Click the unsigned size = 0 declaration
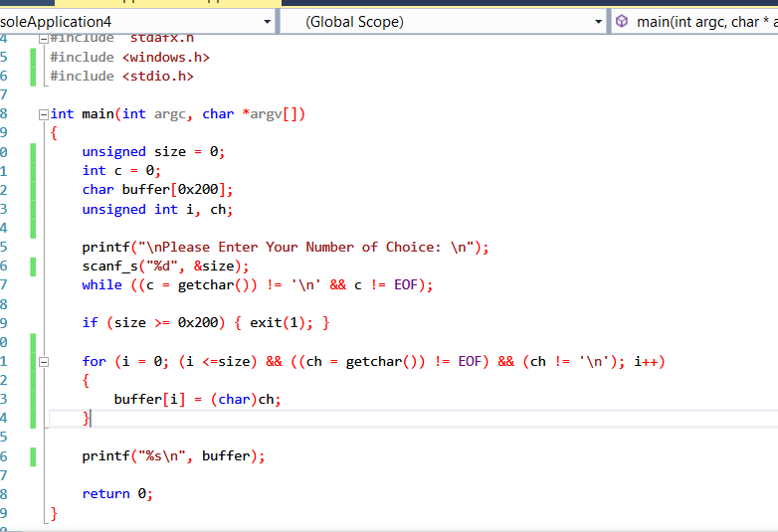This screenshot has height=532, width=778. (x=153, y=152)
